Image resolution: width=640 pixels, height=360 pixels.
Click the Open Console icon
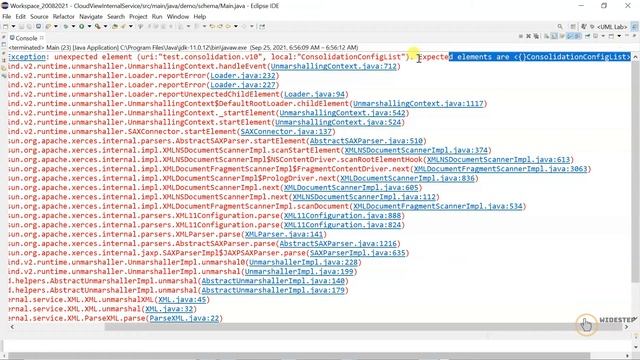tap(611, 36)
